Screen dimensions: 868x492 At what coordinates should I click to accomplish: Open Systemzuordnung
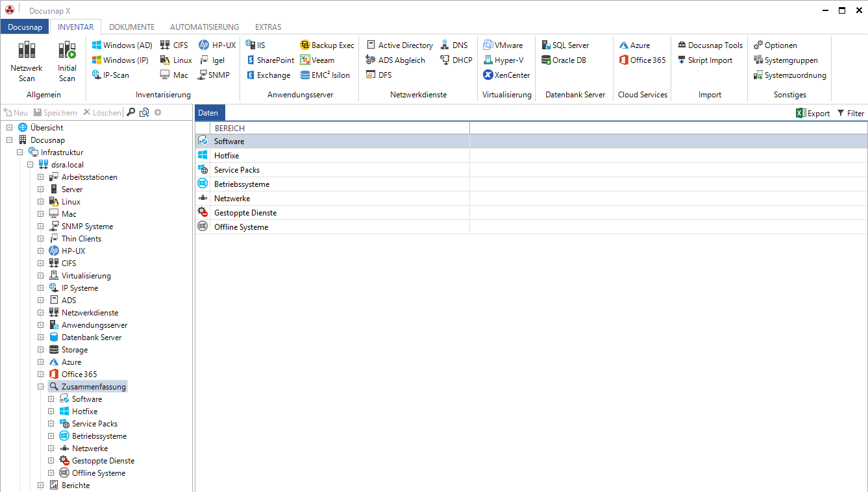[x=790, y=75]
